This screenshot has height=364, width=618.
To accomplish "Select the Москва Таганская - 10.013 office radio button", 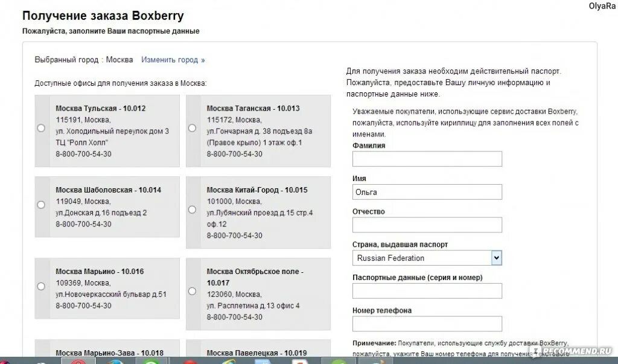I will 192,128.
